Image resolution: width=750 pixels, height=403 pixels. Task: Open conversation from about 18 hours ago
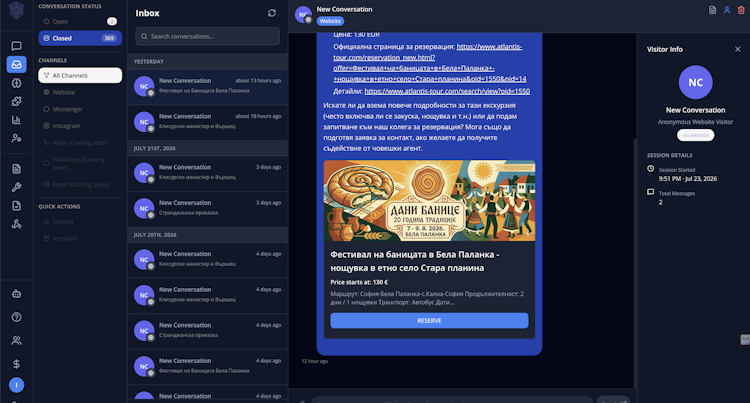pyautogui.click(x=208, y=122)
